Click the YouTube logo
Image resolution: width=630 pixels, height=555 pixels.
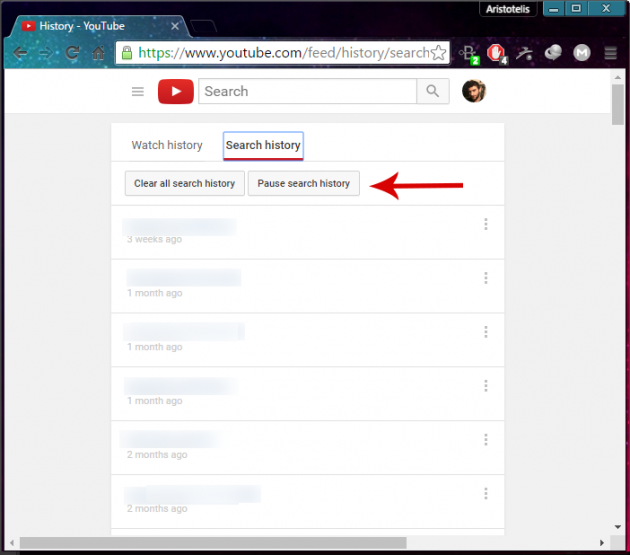[x=175, y=92]
